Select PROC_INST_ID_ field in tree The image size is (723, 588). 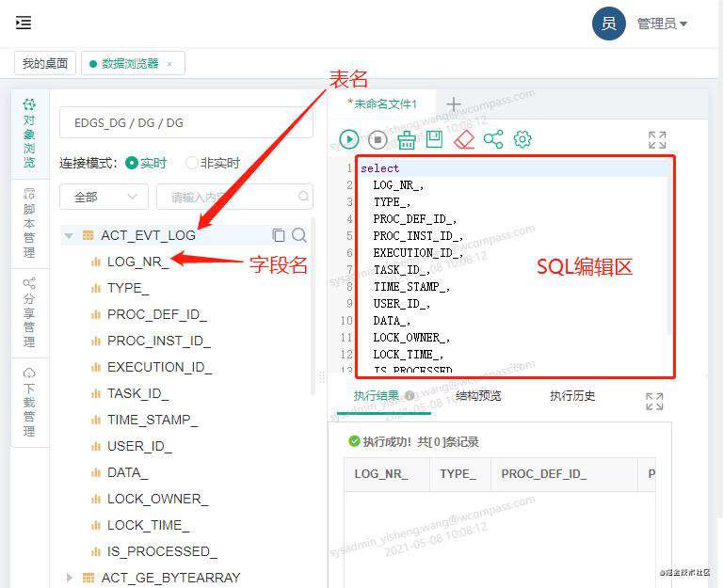click(159, 341)
